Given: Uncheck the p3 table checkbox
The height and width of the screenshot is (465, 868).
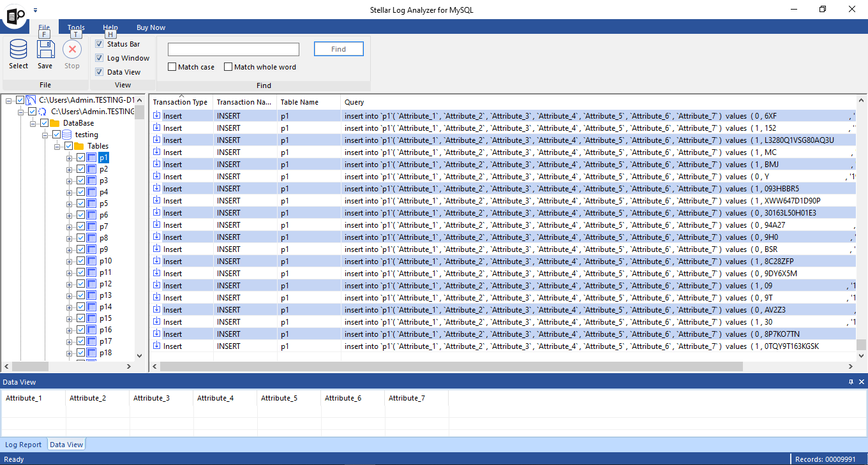Looking at the screenshot, I should [80, 181].
